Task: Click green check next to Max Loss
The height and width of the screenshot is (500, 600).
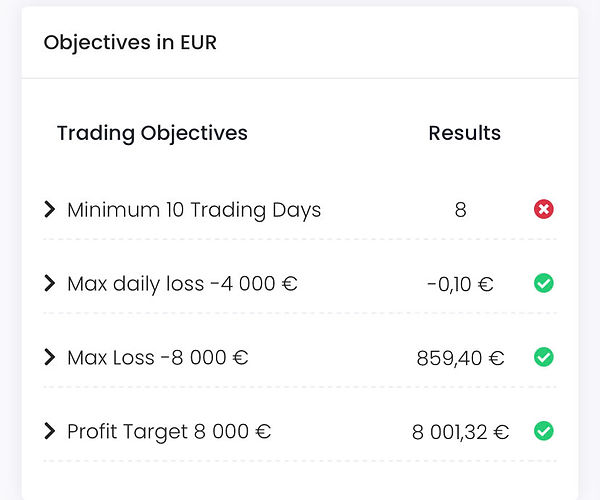Action: 543,357
